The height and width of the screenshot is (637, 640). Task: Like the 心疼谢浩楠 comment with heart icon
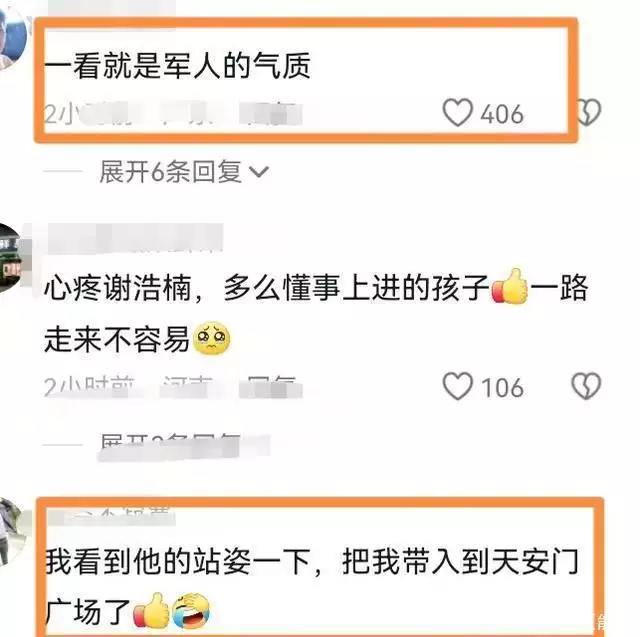(x=458, y=386)
